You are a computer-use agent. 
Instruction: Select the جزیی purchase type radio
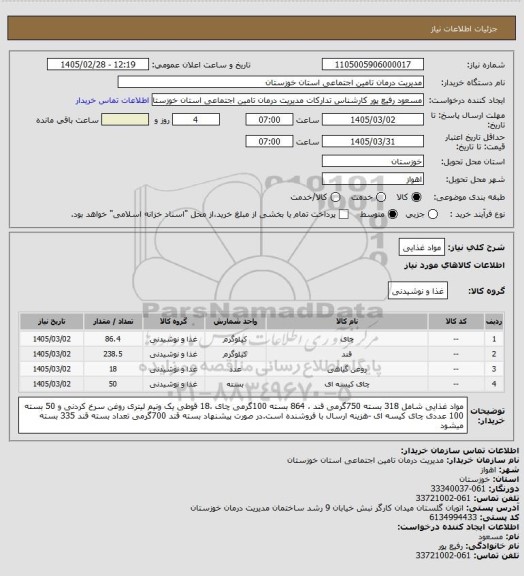[x=433, y=214]
